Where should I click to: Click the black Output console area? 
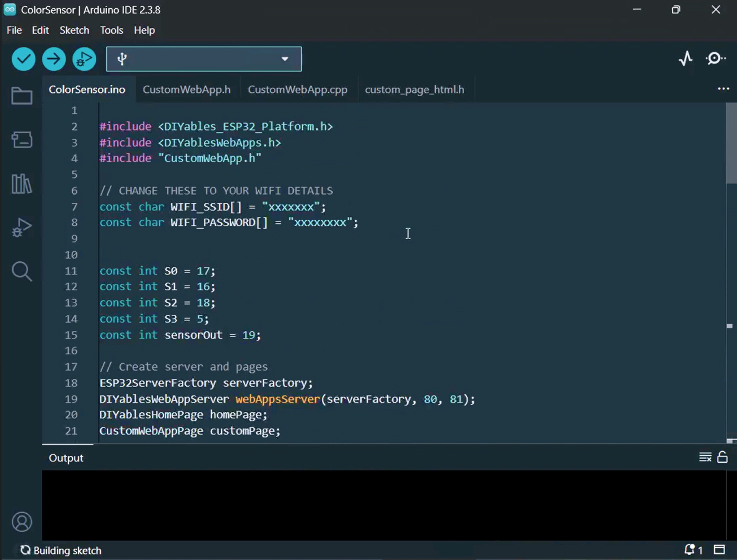pyautogui.click(x=384, y=505)
